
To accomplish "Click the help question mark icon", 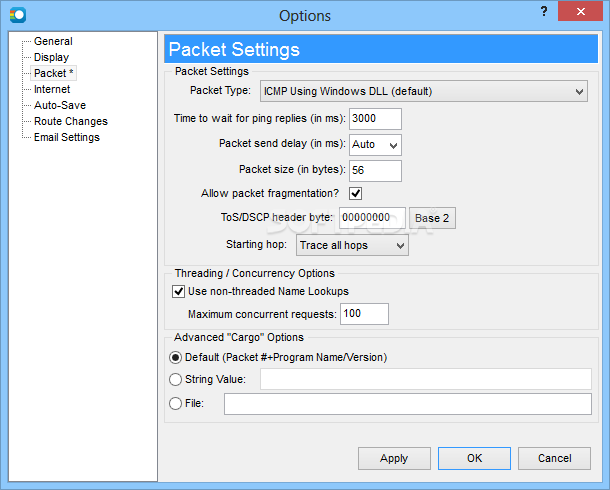I will (544, 12).
